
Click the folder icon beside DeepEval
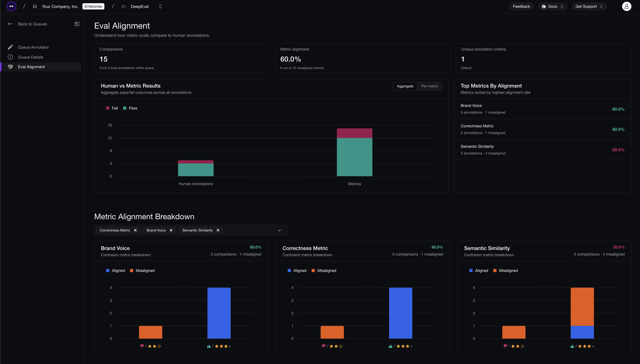124,6
